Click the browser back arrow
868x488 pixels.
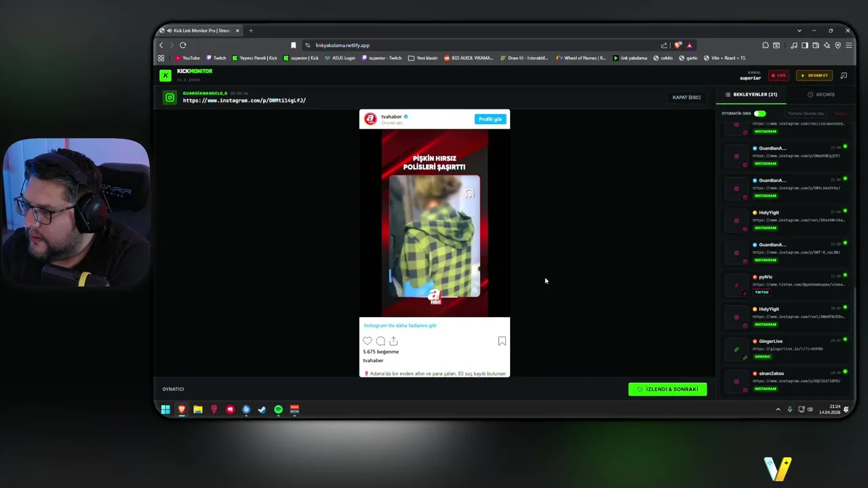coord(161,45)
